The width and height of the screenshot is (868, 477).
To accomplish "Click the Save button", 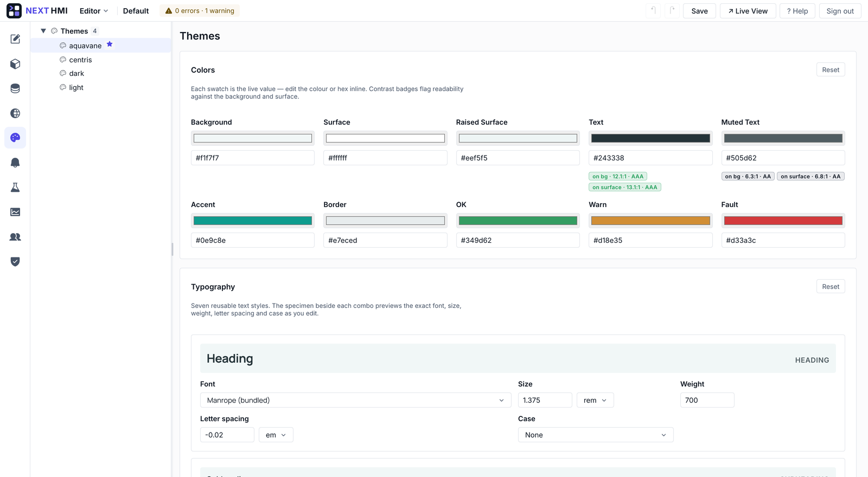I will [699, 11].
